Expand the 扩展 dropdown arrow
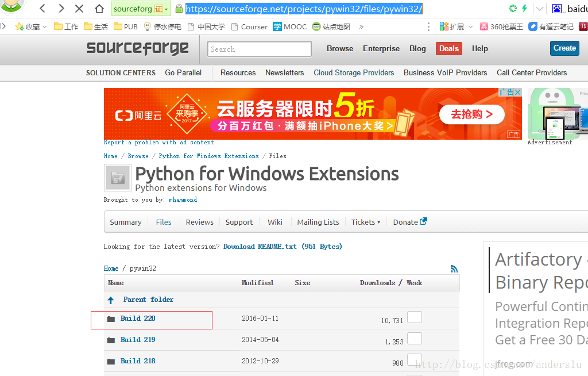 [x=470, y=27]
